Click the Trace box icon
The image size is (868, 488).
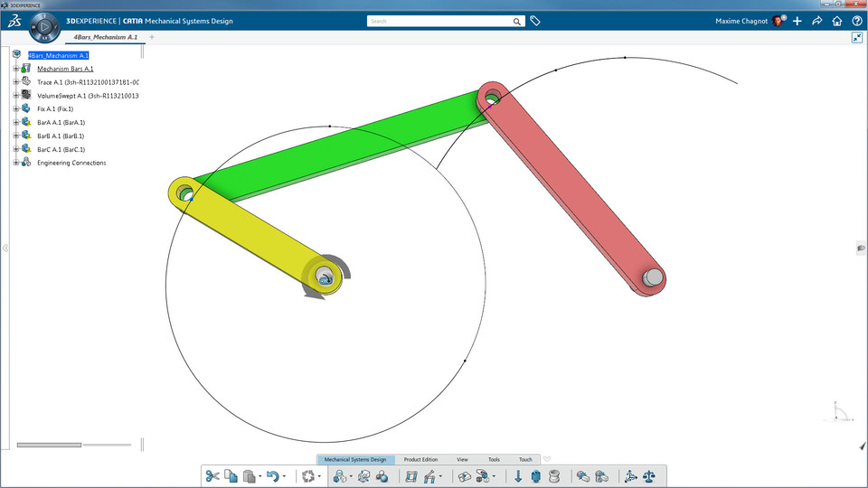point(465,476)
